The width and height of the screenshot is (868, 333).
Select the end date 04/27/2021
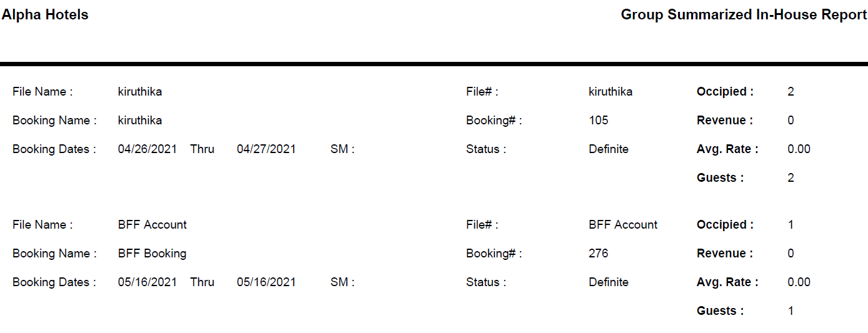tap(266, 149)
